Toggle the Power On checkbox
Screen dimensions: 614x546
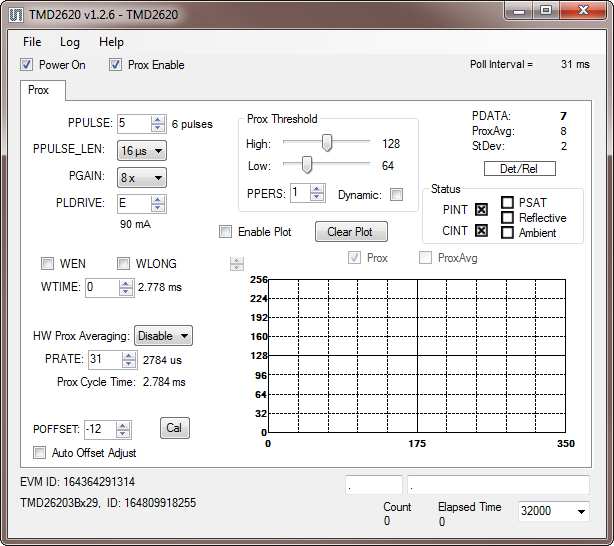click(27, 65)
